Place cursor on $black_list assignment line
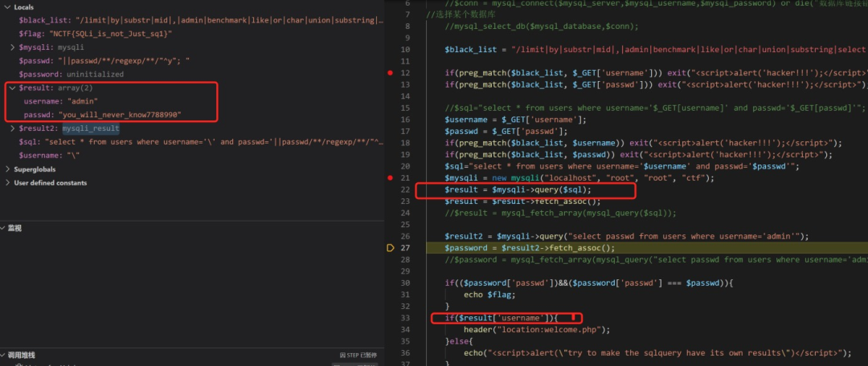 [656, 50]
